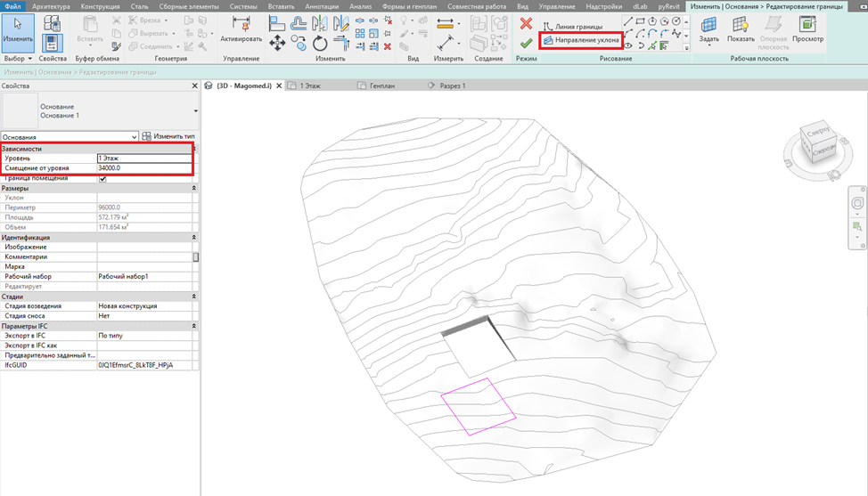
Task: Collapse the Параметры IFC group
Action: (194, 326)
